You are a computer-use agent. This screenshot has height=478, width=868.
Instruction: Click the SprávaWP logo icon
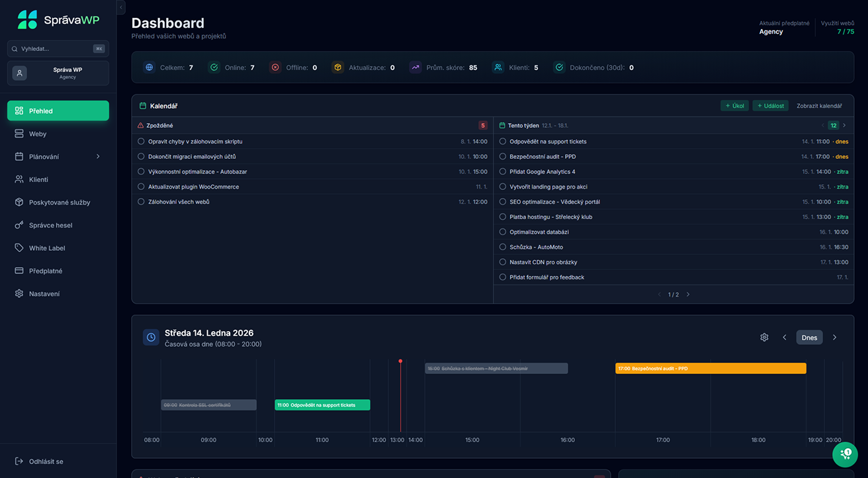(28, 20)
